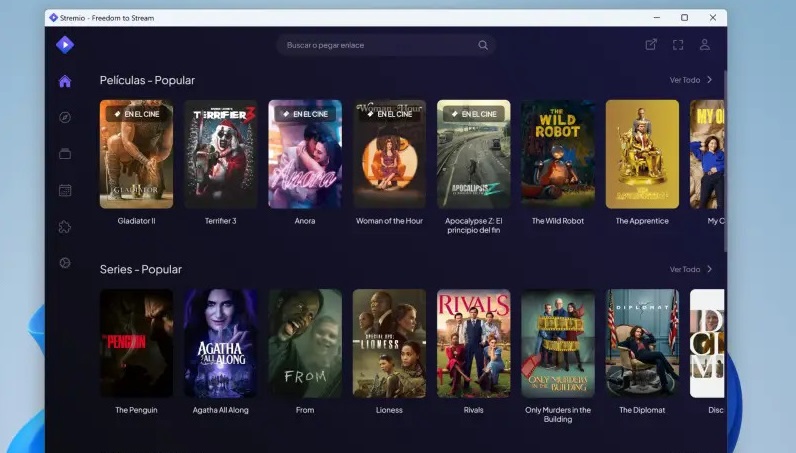Image resolution: width=796 pixels, height=453 pixels.
Task: Click the open external link icon
Action: coord(651,45)
